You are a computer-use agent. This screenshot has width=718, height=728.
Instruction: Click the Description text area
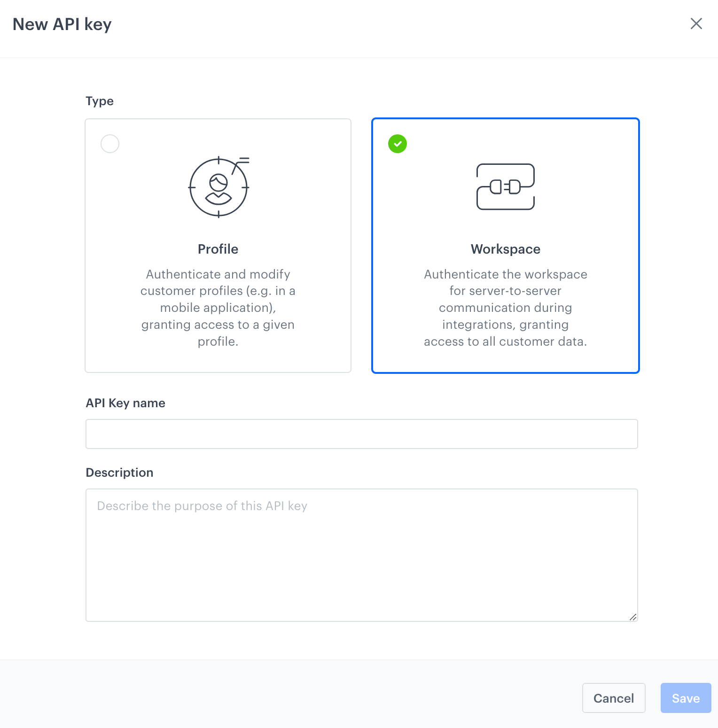[x=361, y=554]
